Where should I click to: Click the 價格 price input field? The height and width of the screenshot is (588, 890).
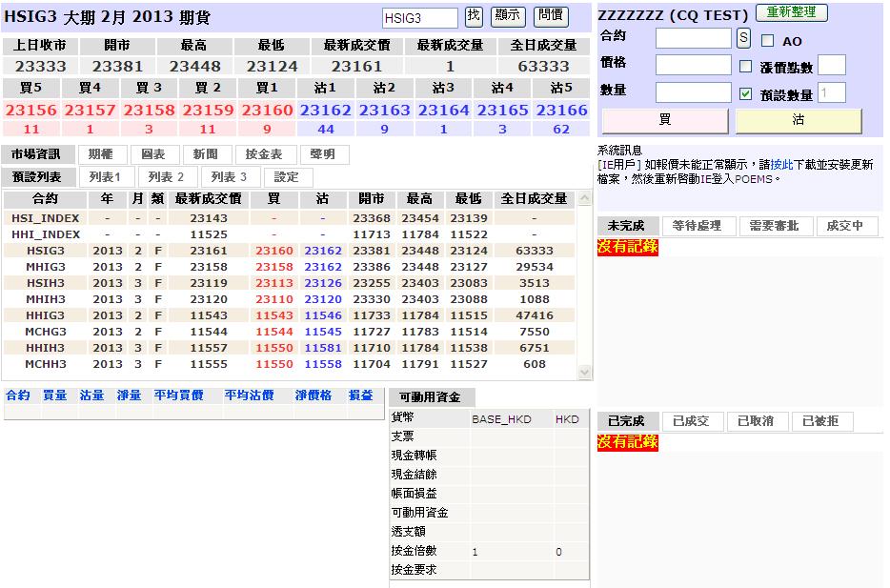pyautogui.click(x=693, y=65)
